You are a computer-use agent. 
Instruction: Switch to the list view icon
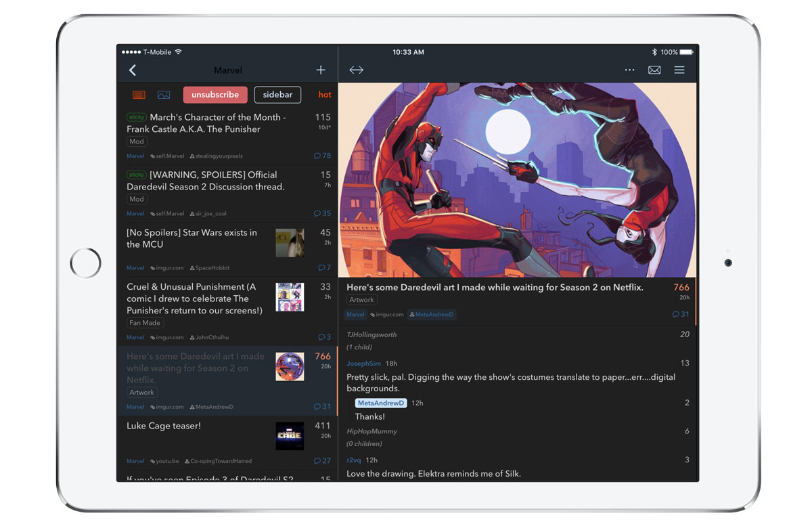[139, 95]
